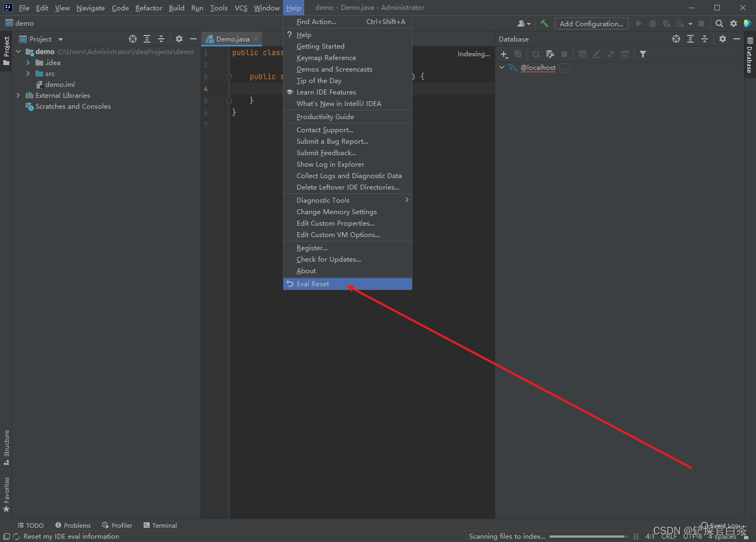Click the Database filter funnel icon
The height and width of the screenshot is (542, 756).
click(x=643, y=54)
